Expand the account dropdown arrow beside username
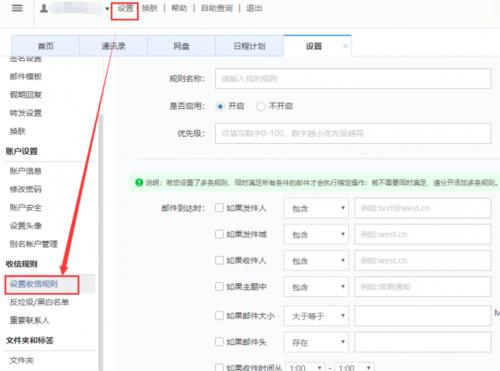This screenshot has width=500, height=371. coord(107,9)
